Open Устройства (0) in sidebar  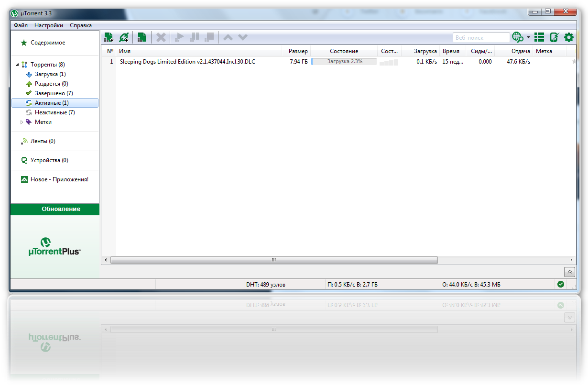[x=49, y=160]
